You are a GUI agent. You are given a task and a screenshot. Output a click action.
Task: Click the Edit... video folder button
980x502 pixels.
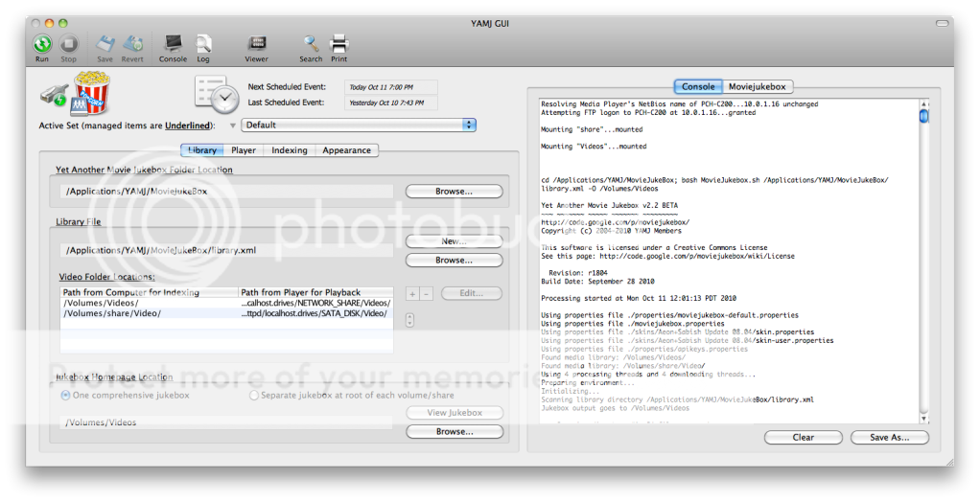tap(471, 293)
